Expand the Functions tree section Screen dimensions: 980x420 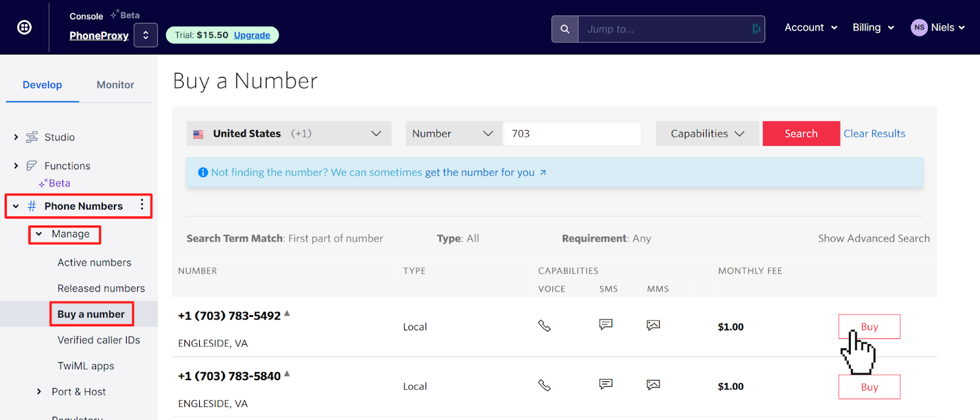click(x=16, y=166)
